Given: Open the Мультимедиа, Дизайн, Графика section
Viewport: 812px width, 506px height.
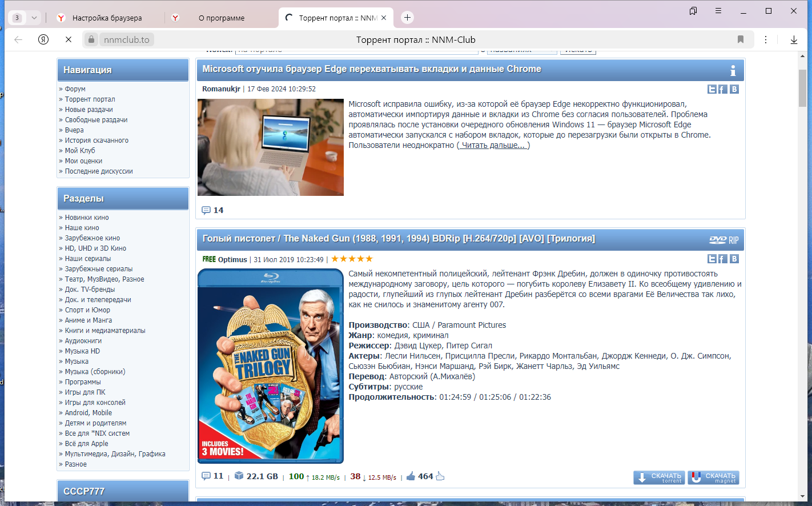Looking at the screenshot, I should (115, 454).
